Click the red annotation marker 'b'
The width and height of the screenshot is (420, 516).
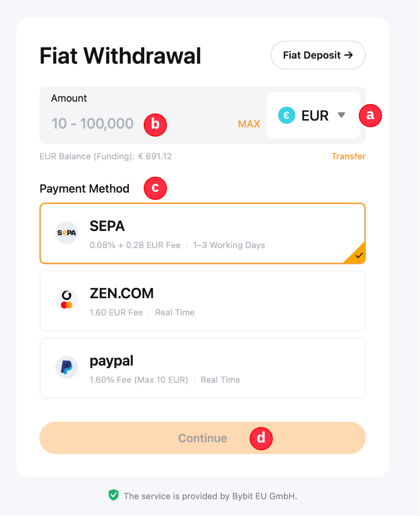(x=155, y=124)
